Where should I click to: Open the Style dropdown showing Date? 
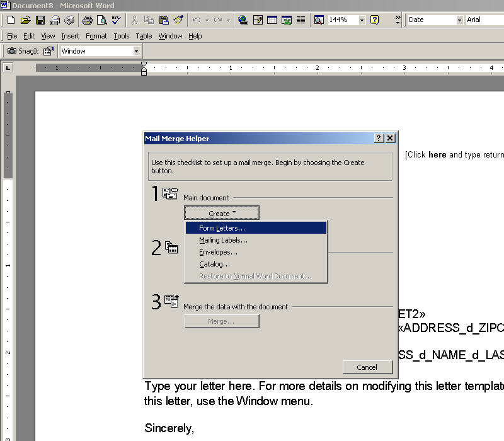click(x=459, y=20)
